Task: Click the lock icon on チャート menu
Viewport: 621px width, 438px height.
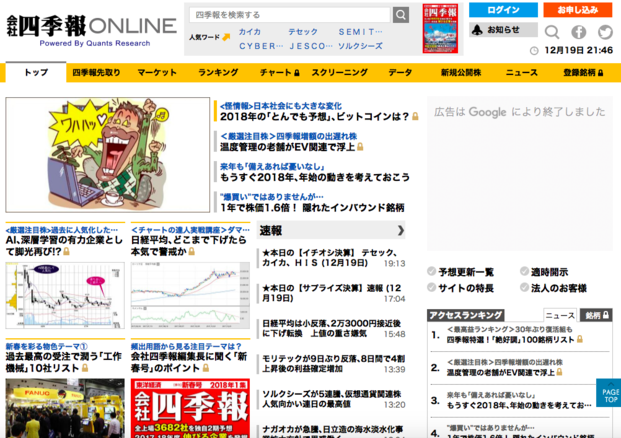Action: [297, 73]
